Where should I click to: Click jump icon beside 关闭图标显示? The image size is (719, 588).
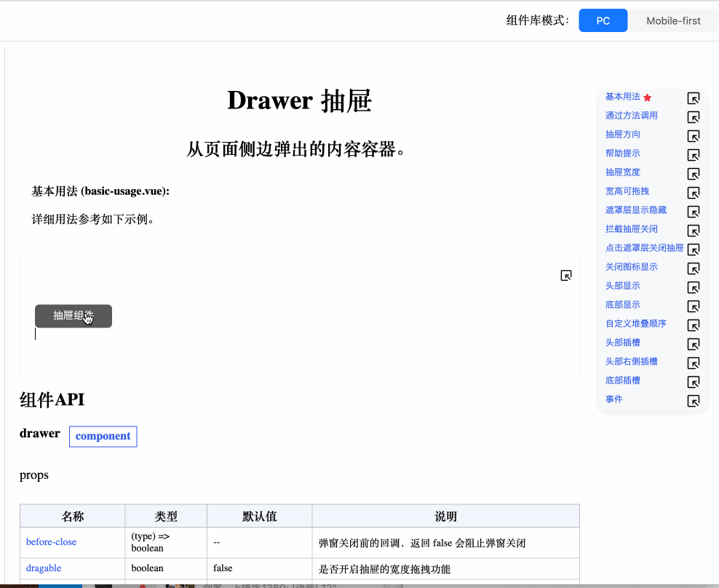click(x=694, y=269)
